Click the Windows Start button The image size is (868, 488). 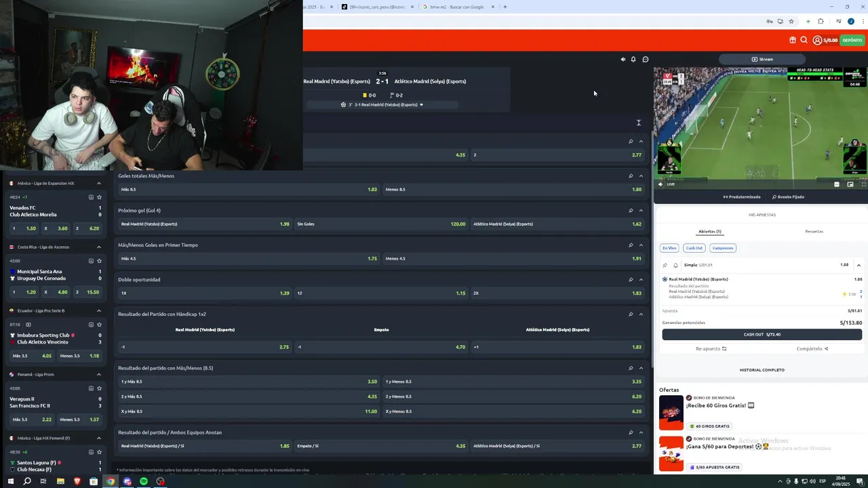click(10, 481)
